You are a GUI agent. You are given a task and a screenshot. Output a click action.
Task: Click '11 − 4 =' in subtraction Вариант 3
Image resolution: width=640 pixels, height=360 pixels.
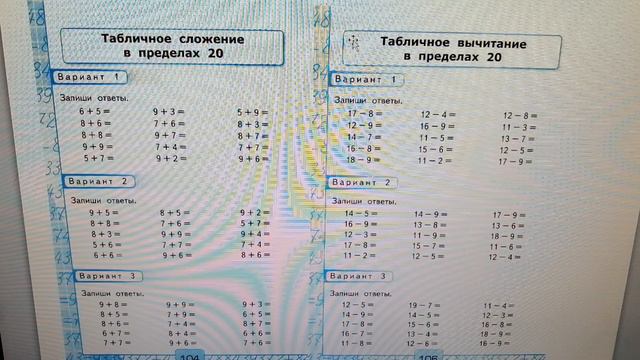click(499, 306)
